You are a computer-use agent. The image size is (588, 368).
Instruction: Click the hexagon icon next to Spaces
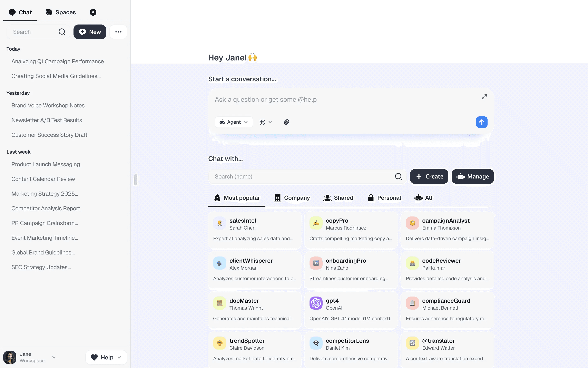click(93, 12)
